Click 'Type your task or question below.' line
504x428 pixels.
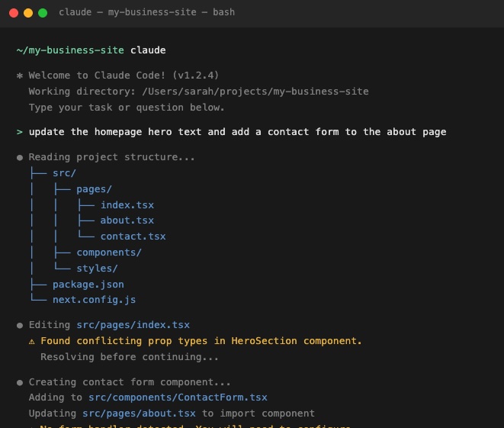coord(127,108)
